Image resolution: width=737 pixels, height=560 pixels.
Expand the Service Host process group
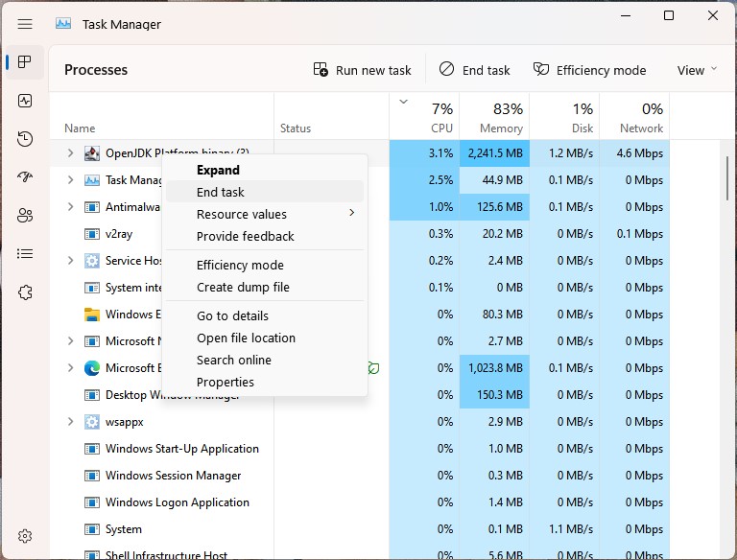point(70,260)
